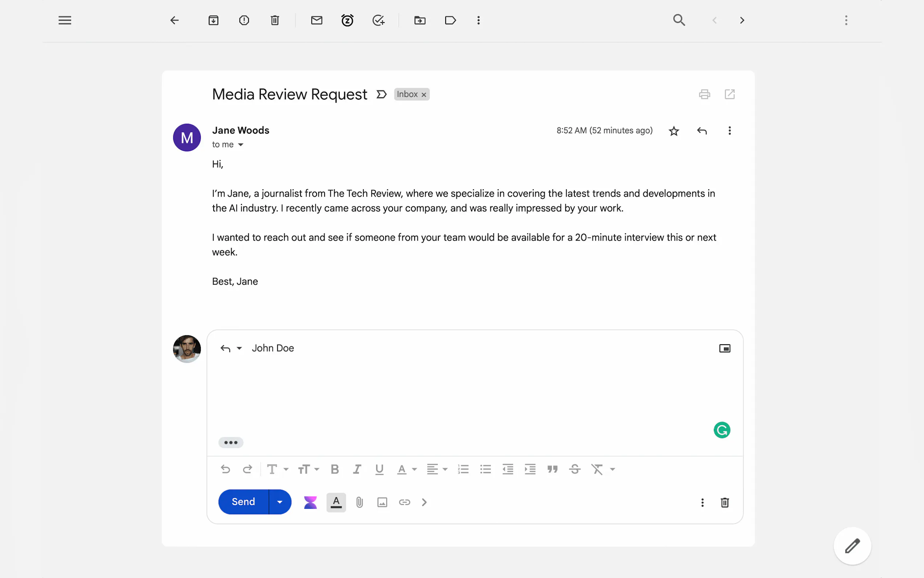The image size is (924, 578).
Task: Star the message from Jane Woods
Action: (674, 131)
